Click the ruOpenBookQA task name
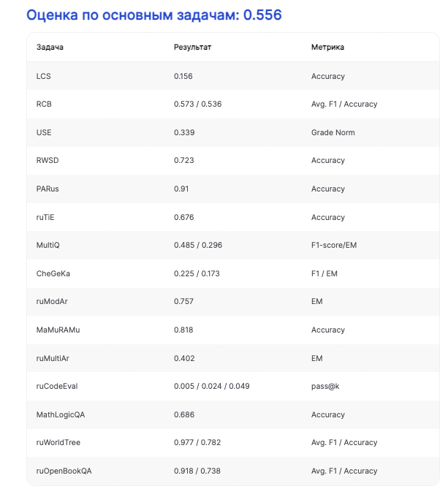This screenshot has width=448, height=497. [64, 471]
